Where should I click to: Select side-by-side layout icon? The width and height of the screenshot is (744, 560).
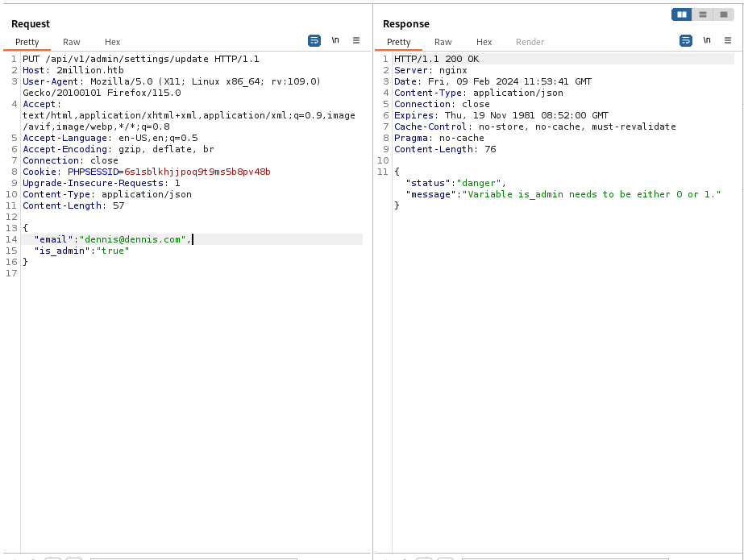[682, 15]
